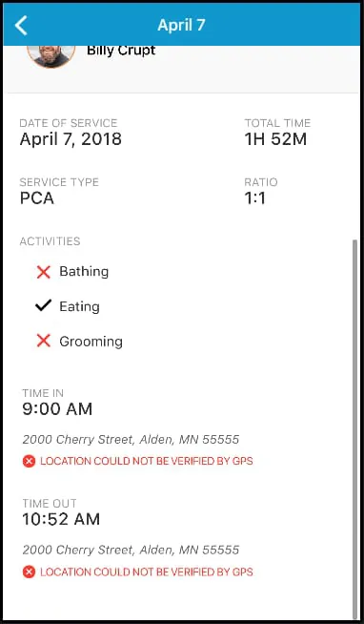Open the Time Out Cherry Street address
364x624 pixels.
tap(131, 550)
